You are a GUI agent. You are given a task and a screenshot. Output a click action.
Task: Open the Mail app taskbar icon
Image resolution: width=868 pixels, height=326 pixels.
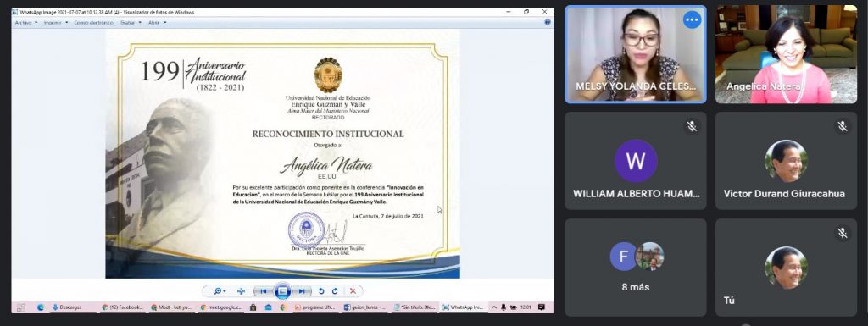269,307
